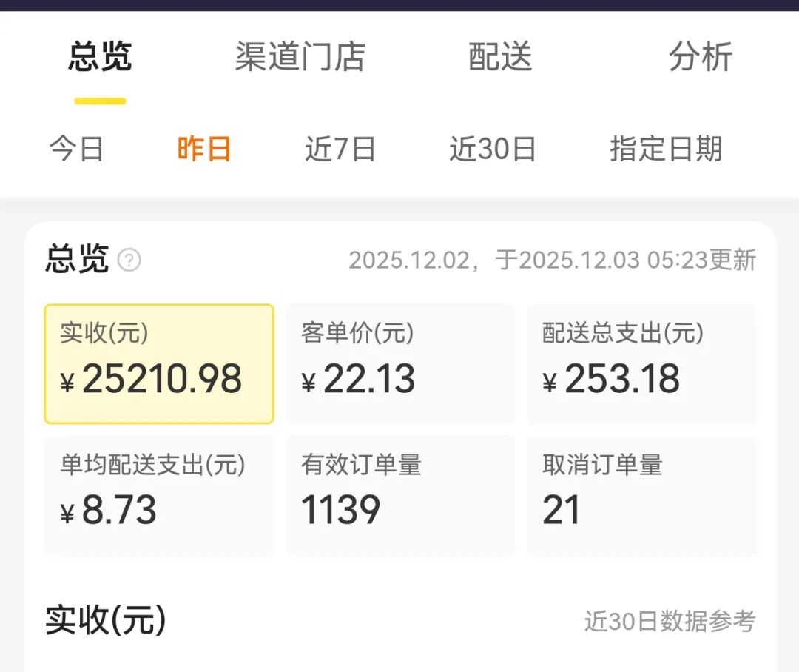Select the 取消订单量 21 card
The image size is (799, 672).
tap(641, 495)
